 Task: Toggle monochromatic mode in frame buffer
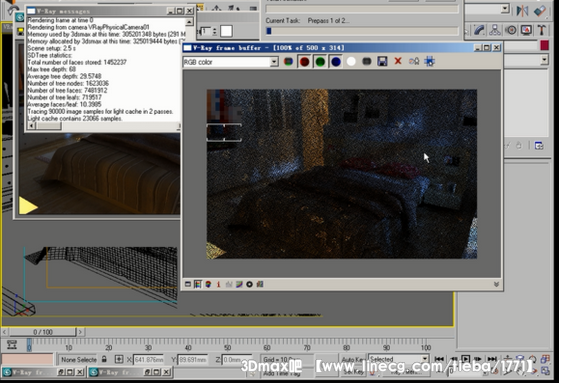(366, 62)
